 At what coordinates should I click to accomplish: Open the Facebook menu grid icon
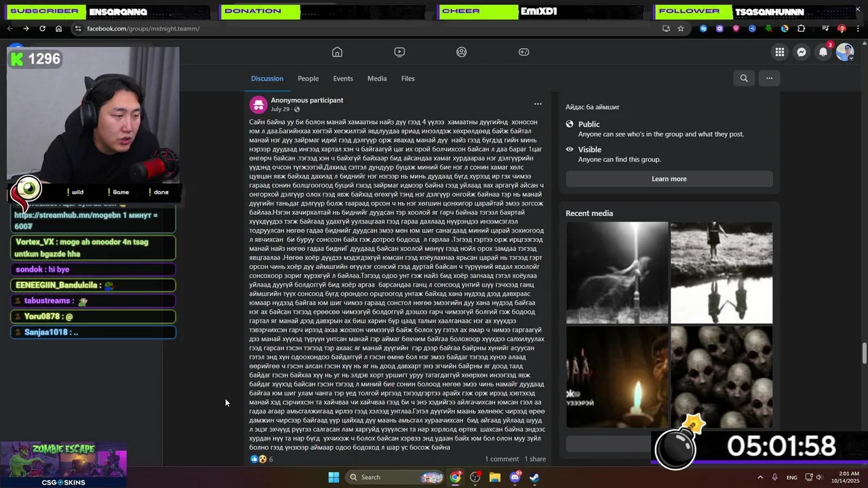click(780, 52)
